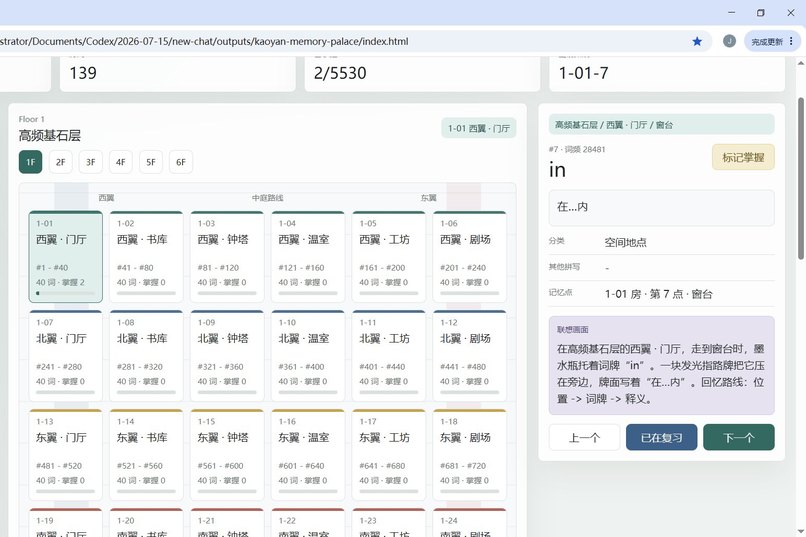Click the 高频基石层 floor heading

pyautogui.click(x=50, y=136)
